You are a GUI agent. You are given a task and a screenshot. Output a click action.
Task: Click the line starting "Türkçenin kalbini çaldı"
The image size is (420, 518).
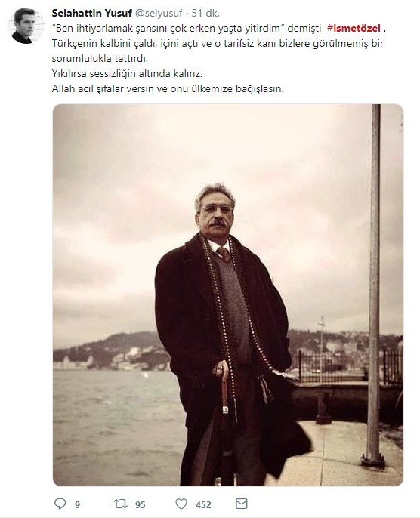218,44
